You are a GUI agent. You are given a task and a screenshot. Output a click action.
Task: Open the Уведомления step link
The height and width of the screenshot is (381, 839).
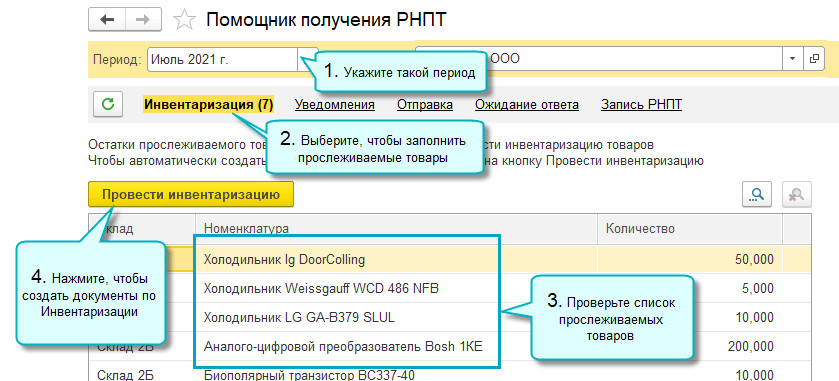(334, 104)
